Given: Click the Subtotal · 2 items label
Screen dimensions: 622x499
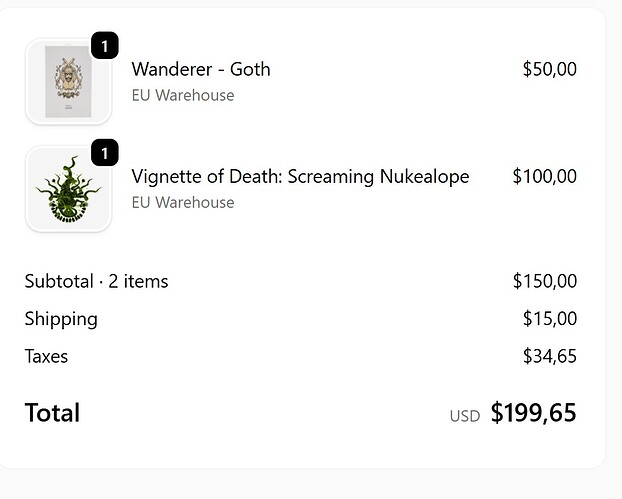Looking at the screenshot, I should [x=96, y=281].
